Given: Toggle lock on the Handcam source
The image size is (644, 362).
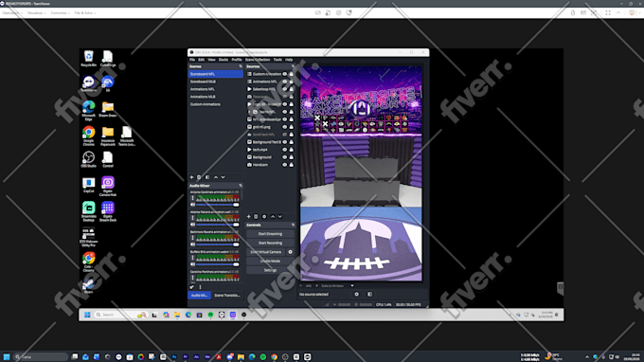Looking at the screenshot, I should coord(291,165).
